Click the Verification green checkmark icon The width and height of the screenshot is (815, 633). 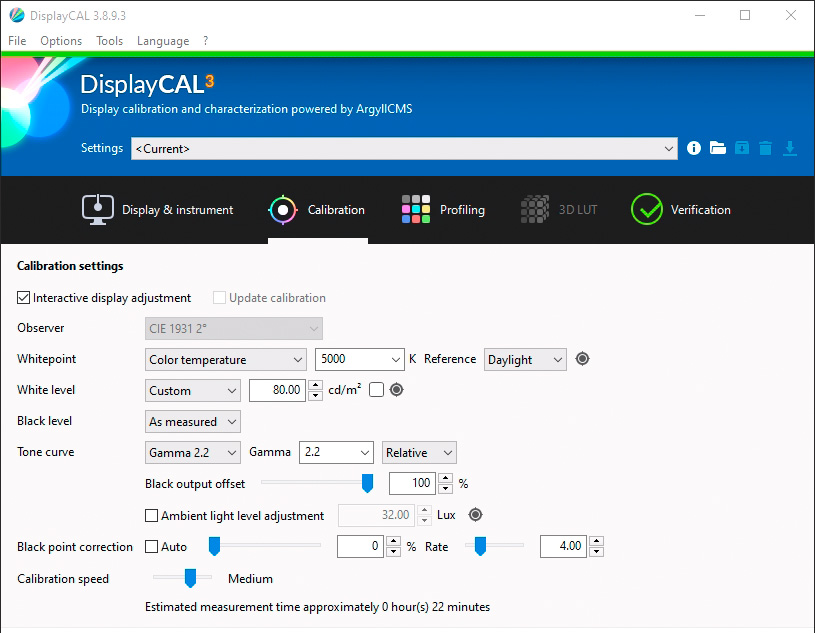[647, 209]
